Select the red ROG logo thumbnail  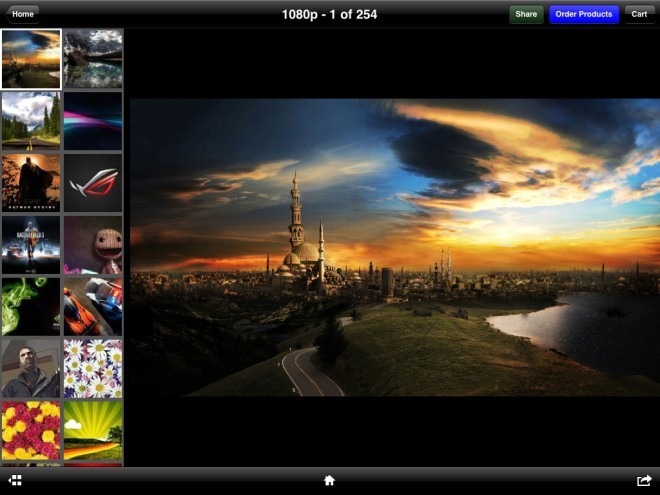(x=93, y=183)
